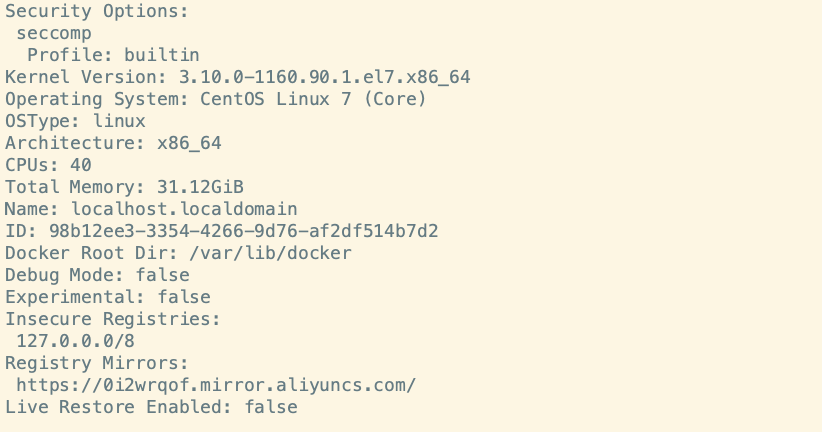This screenshot has width=822, height=432.
Task: Click the Registry Mirrors heading
Action: click(96, 363)
